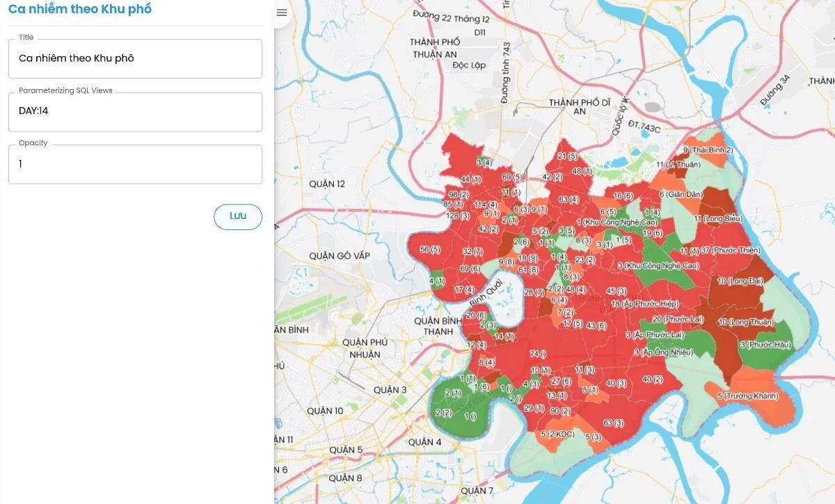Click the map label 10 (Long Thuận)
The height and width of the screenshot is (504, 835).
(x=745, y=322)
